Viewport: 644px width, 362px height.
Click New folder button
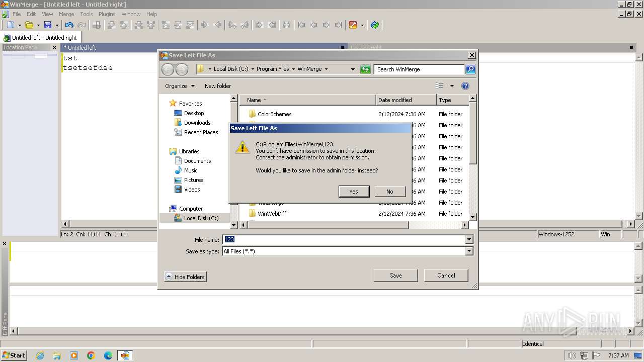click(x=218, y=86)
